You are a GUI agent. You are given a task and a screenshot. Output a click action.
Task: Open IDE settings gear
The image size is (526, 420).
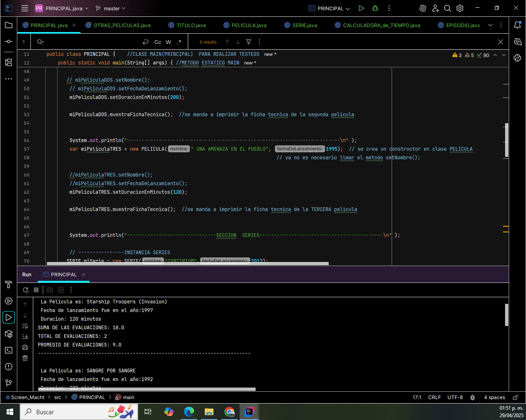click(460, 8)
